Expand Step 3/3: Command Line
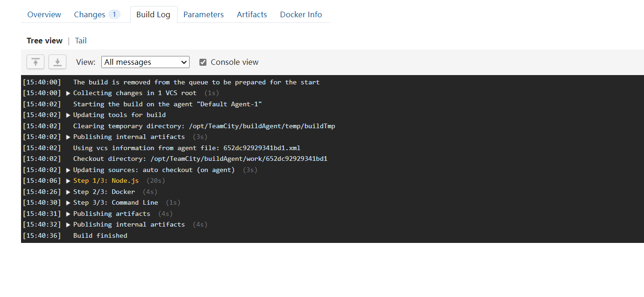The image size is (644, 297). pyautogui.click(x=68, y=203)
